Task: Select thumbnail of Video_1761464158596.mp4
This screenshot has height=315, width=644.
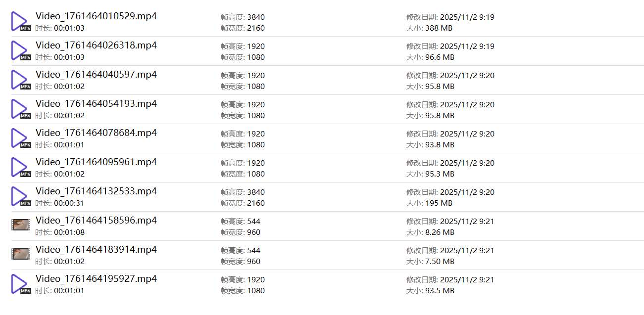Action: coord(20,225)
